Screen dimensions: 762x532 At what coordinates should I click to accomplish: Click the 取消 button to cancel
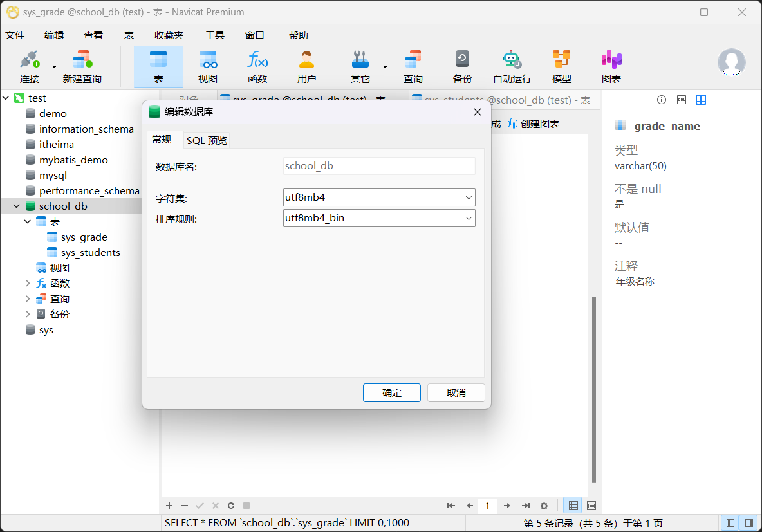pyautogui.click(x=456, y=392)
